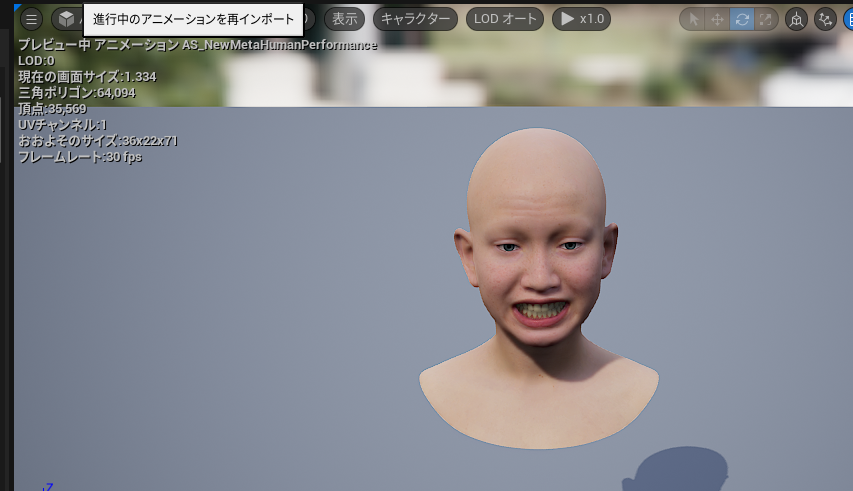
Task: Click the おおよそのサイズ:36x22x71 text
Action: click(98, 141)
